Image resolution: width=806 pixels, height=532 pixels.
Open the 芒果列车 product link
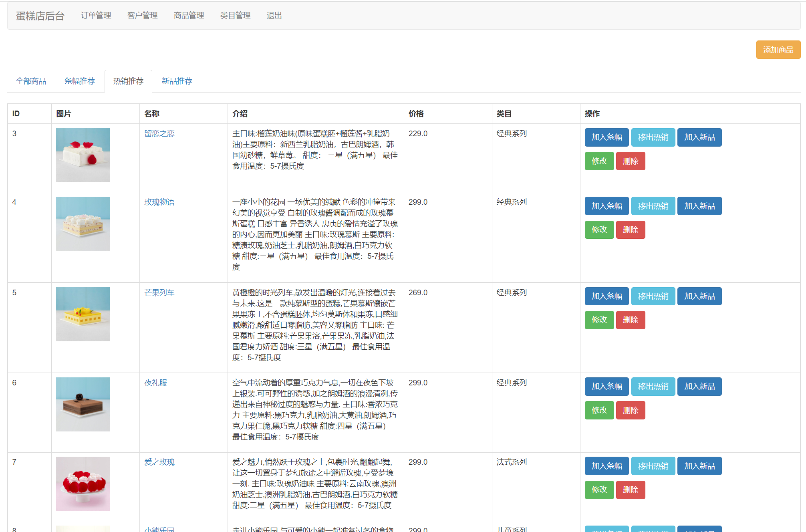[159, 292]
